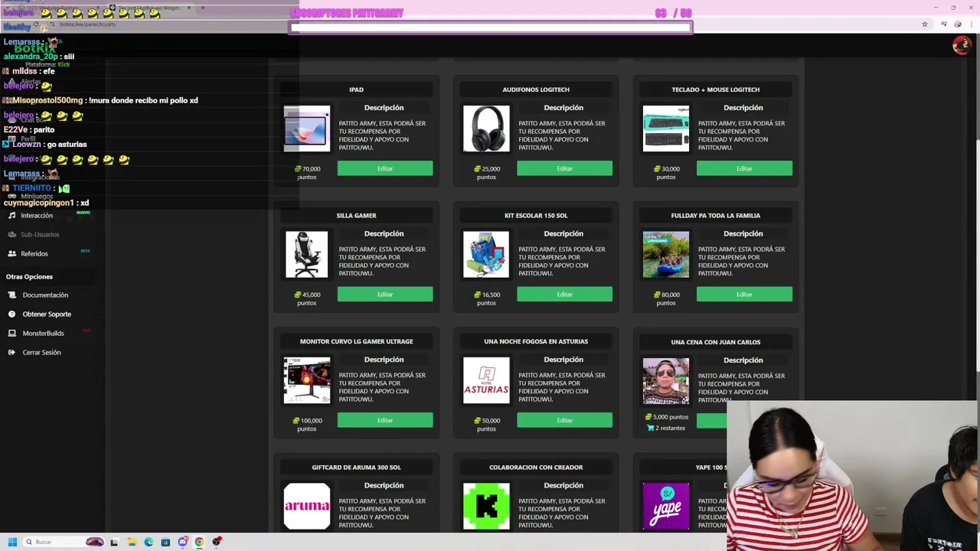
Task: Open Interacción from the sidebar
Action: (37, 216)
